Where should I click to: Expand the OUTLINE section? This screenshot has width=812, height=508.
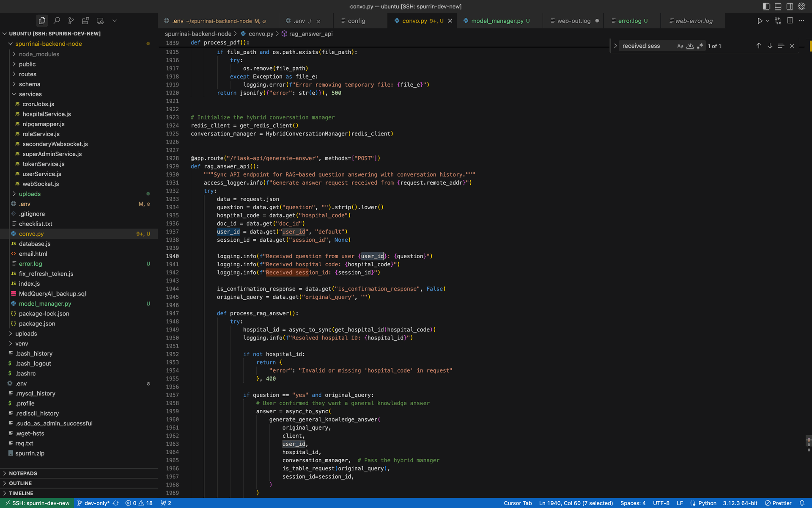[x=20, y=483]
